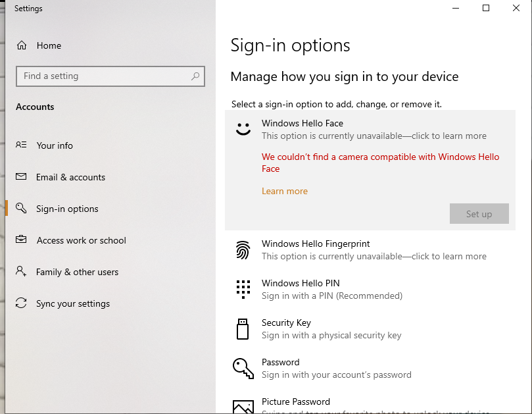
Task: Expand the Windows Hello Fingerprint option
Action: (370, 250)
